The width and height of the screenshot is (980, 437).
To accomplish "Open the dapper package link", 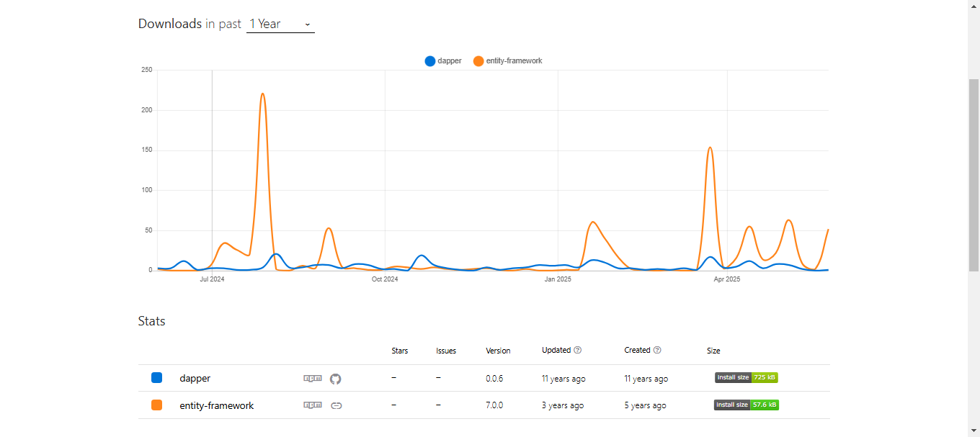I will point(195,378).
